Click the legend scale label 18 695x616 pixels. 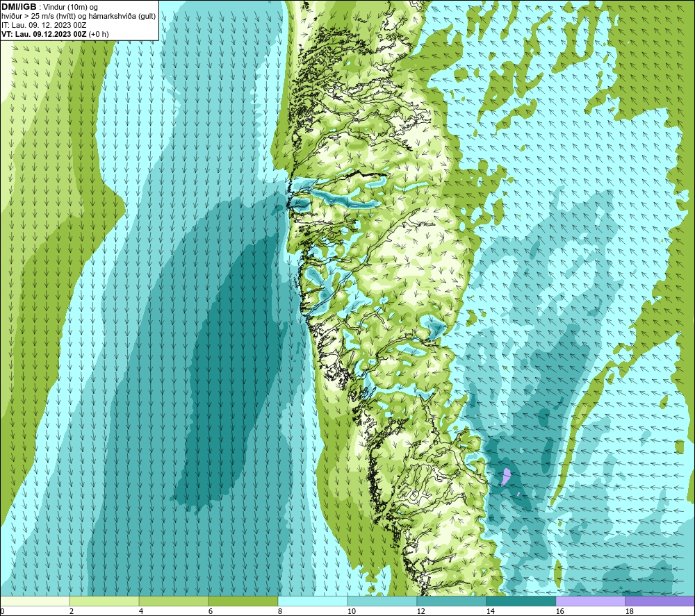pyautogui.click(x=629, y=612)
